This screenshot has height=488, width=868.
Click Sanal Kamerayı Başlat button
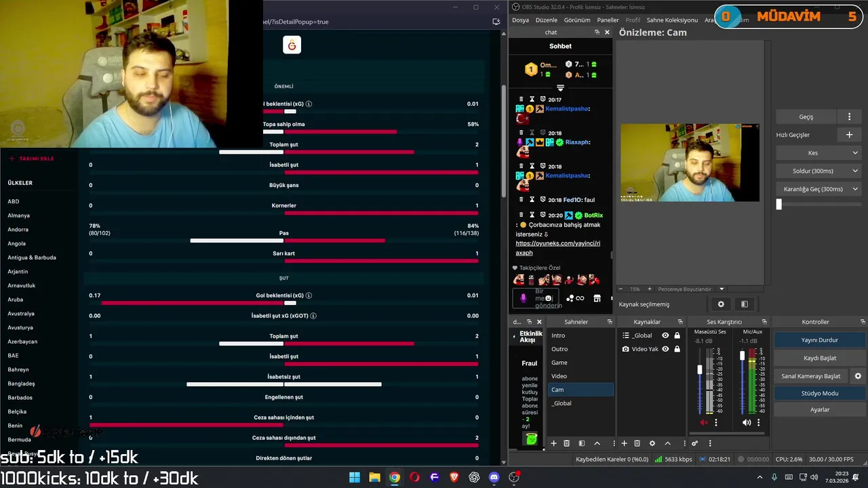[811, 375]
